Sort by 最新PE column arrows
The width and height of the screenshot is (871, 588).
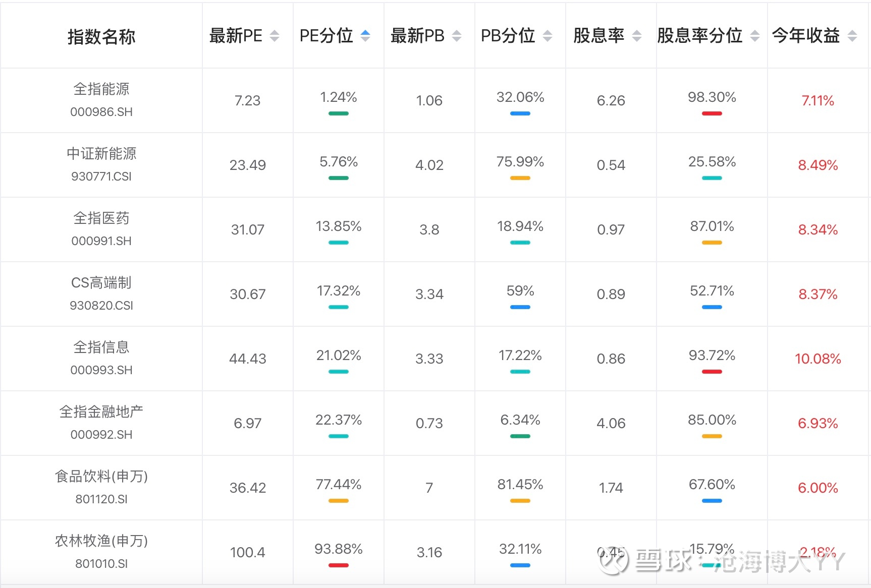275,36
